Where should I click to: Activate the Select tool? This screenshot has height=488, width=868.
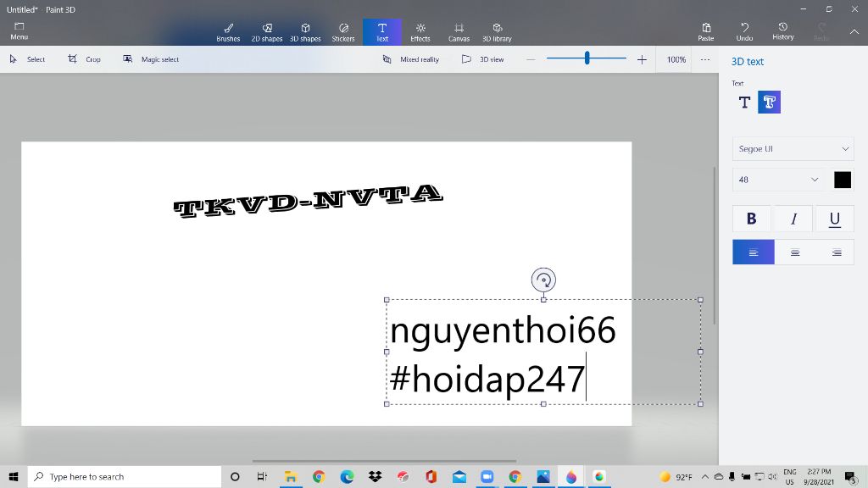[x=27, y=59]
